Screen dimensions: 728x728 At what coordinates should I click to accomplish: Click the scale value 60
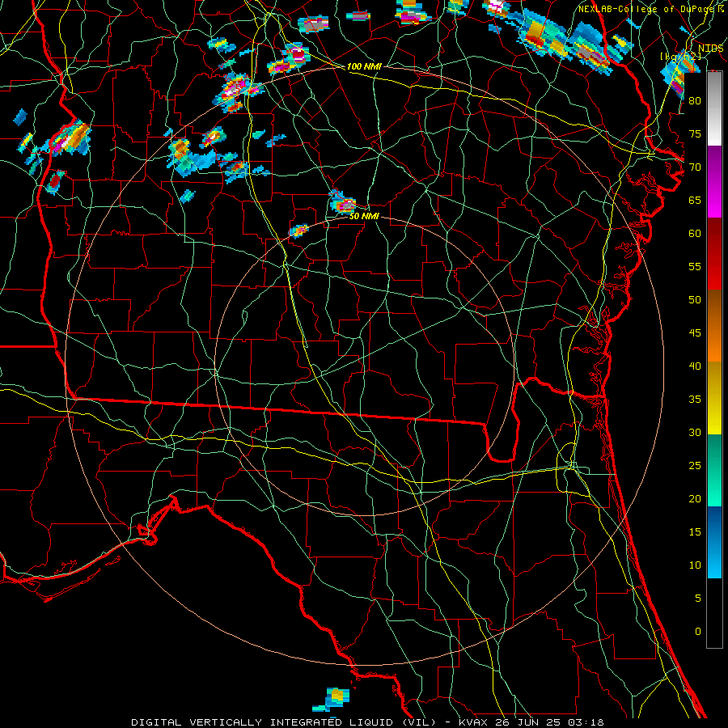pos(695,234)
